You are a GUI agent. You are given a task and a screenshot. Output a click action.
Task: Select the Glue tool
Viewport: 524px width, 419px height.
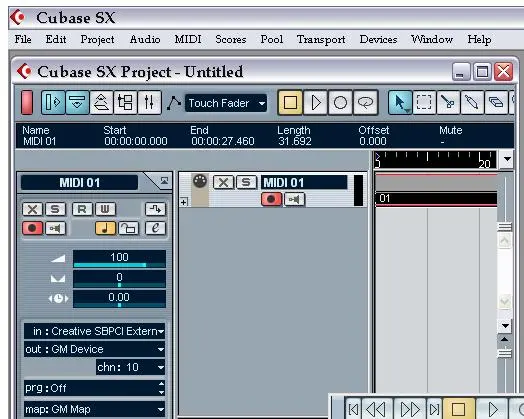coord(472,102)
